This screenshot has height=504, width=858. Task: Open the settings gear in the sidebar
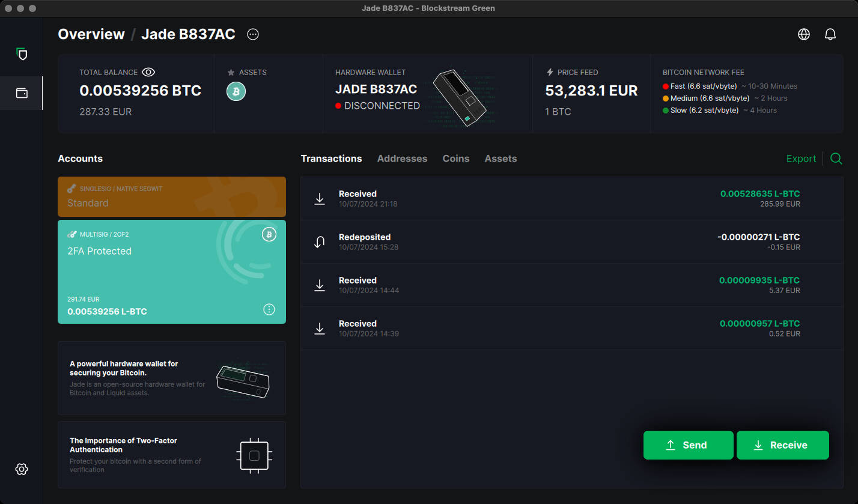click(x=22, y=469)
